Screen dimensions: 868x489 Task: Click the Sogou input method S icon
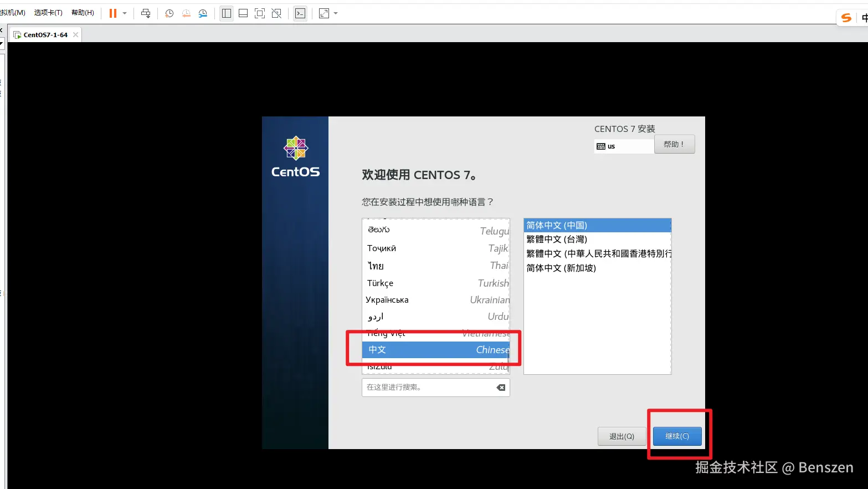[846, 18]
